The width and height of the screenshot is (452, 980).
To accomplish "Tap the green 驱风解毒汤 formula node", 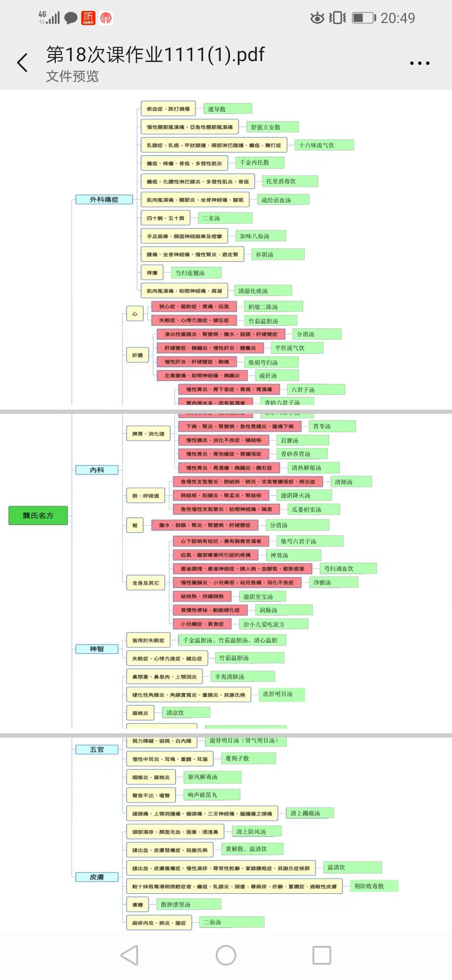I will pyautogui.click(x=213, y=777).
